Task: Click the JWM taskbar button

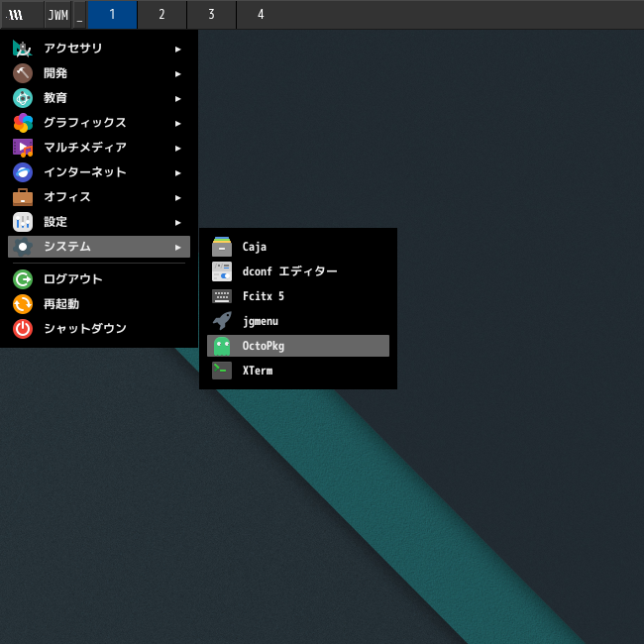Action: (57, 15)
